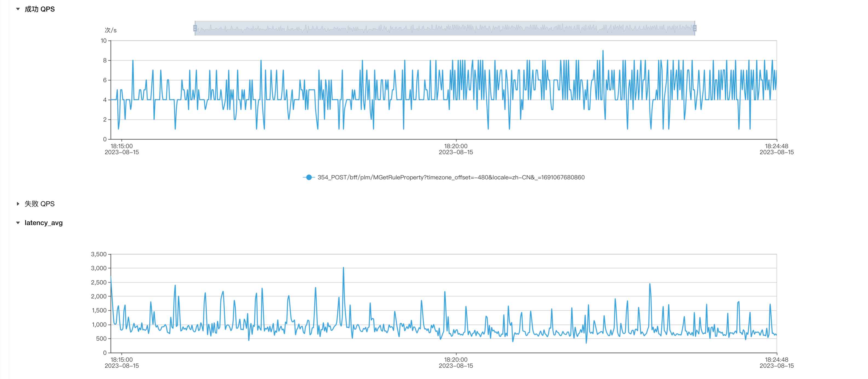Click the 失败 QPS section title

39,204
